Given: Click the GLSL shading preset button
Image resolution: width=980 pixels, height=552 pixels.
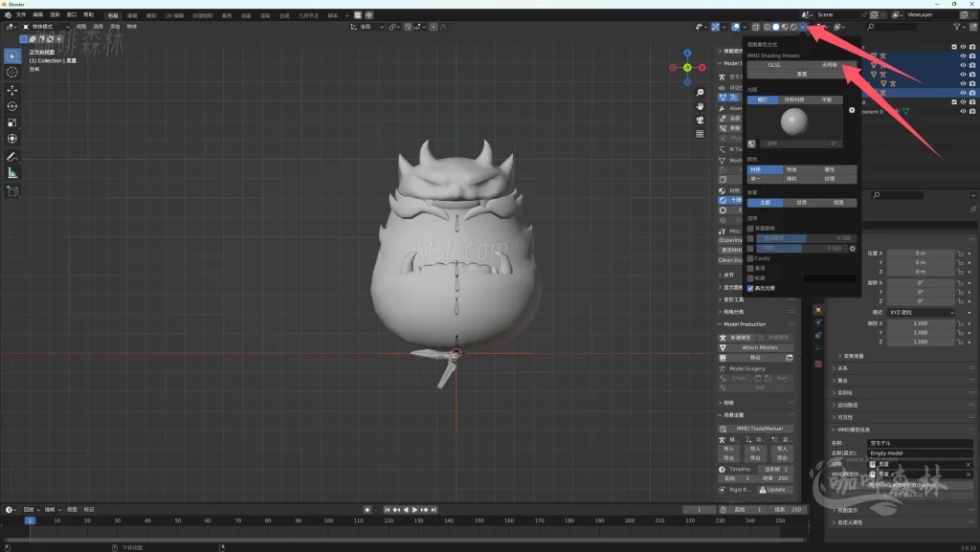Looking at the screenshot, I should click(774, 65).
